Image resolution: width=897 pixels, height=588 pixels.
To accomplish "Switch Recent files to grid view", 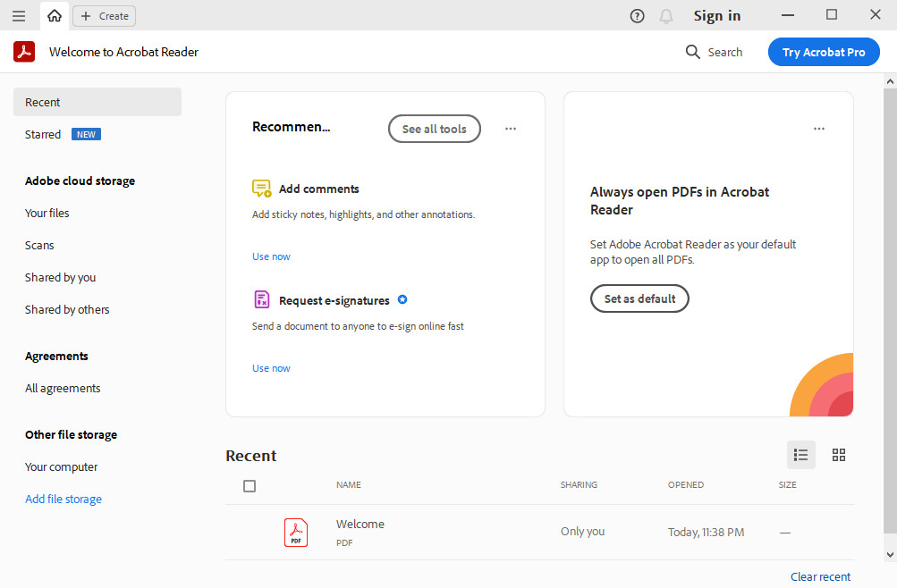I will coord(839,455).
